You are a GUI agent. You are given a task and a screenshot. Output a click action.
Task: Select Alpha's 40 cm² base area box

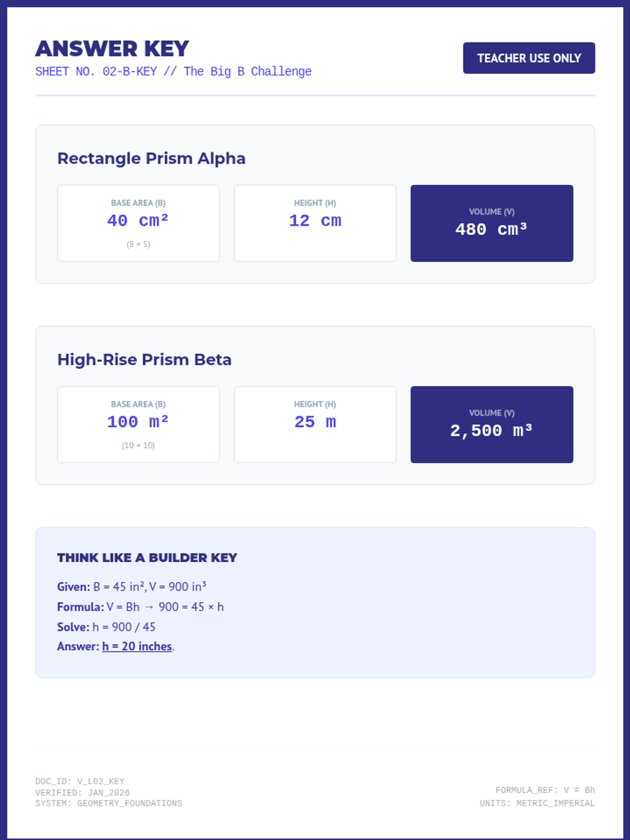138,223
